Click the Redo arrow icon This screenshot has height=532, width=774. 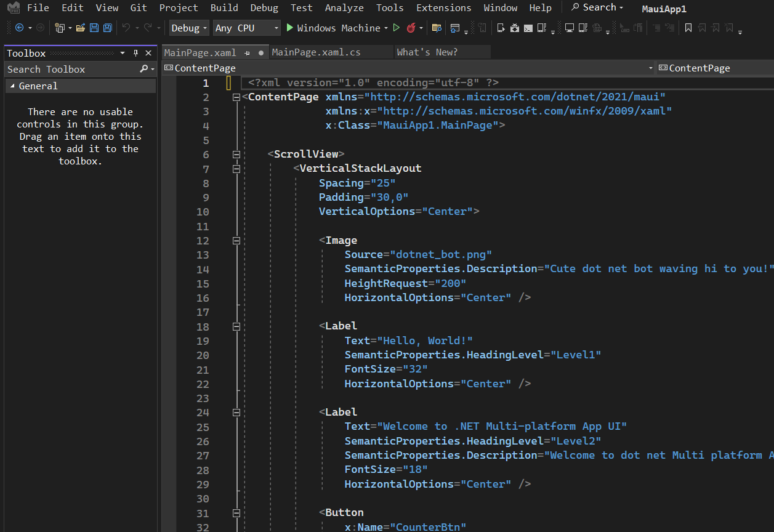148,28
